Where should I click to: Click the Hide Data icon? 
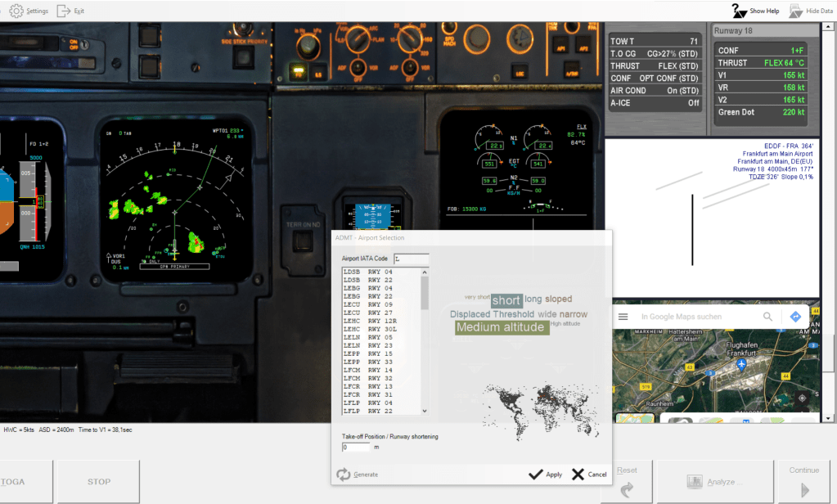click(795, 11)
